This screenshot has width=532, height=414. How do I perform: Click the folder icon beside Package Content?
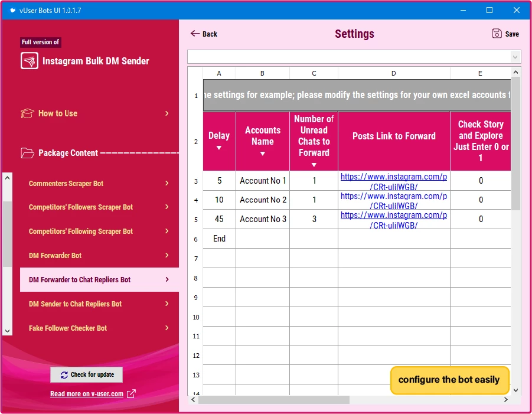point(27,153)
